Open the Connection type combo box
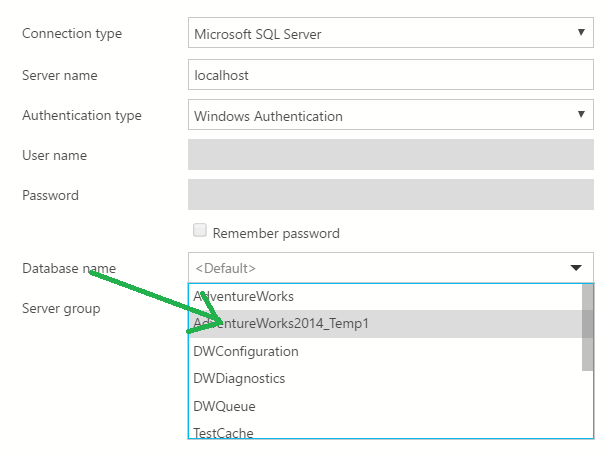Screen dimensions: 602x456 click(390, 34)
